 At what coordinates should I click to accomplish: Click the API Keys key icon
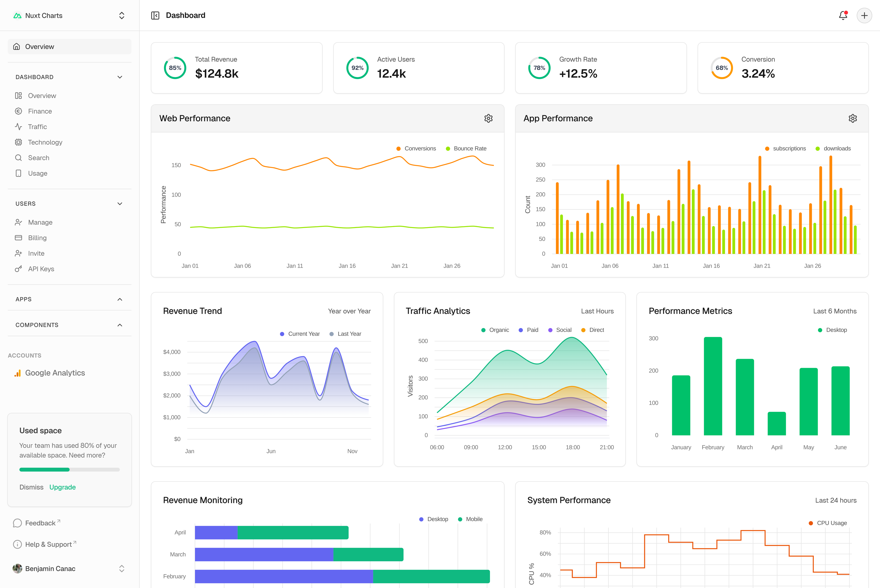[x=18, y=269]
